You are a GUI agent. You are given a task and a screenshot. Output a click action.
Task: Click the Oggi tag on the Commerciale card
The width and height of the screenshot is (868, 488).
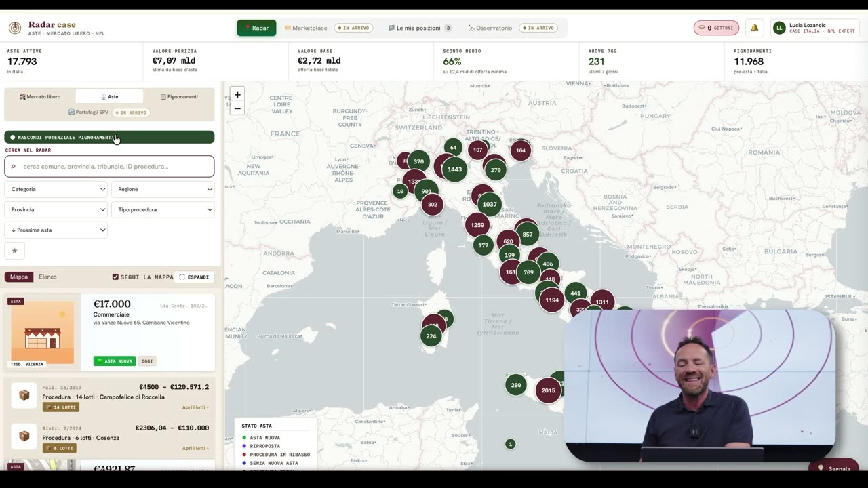147,361
